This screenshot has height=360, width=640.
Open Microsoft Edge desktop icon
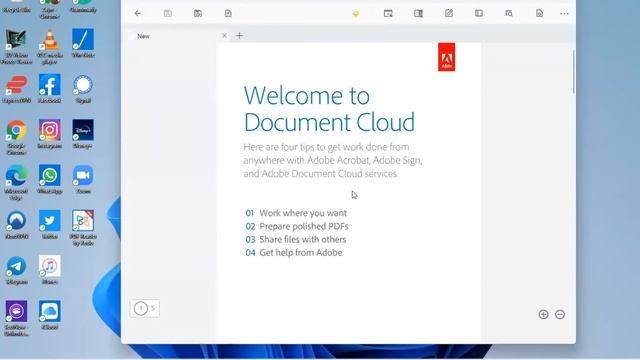point(16,183)
